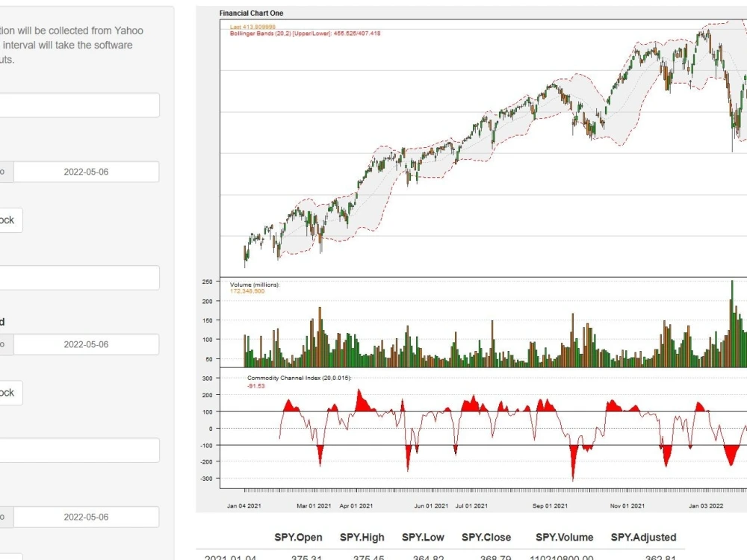Click the SPY.Open column header
This screenshot has width=747, height=560.
click(x=298, y=538)
